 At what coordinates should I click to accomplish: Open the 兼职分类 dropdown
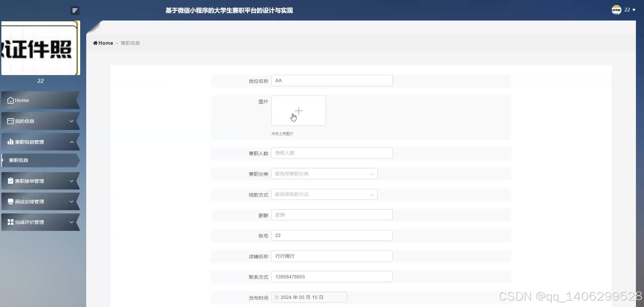coord(324,174)
